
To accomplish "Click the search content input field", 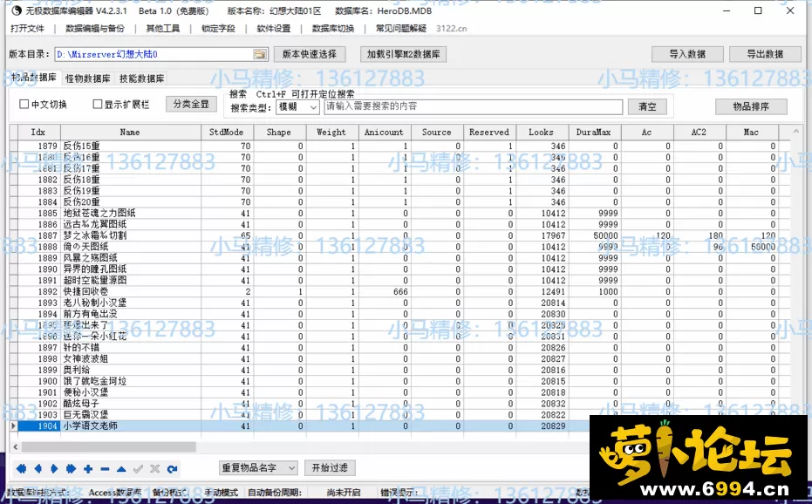I will pos(473,106).
